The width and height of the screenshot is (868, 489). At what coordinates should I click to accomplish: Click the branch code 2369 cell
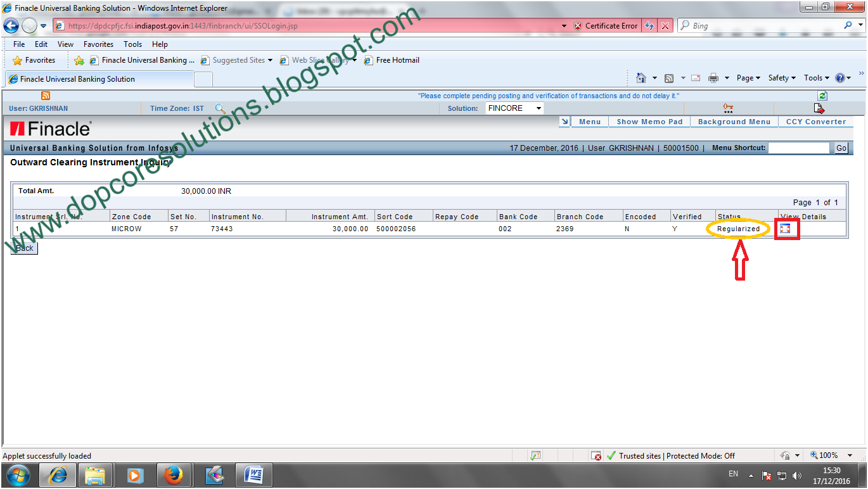565,229
